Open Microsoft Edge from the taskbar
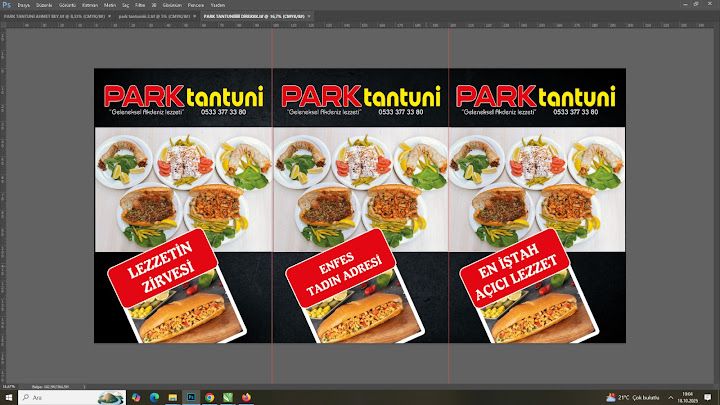Viewport: 720px width, 405px height. point(154,397)
